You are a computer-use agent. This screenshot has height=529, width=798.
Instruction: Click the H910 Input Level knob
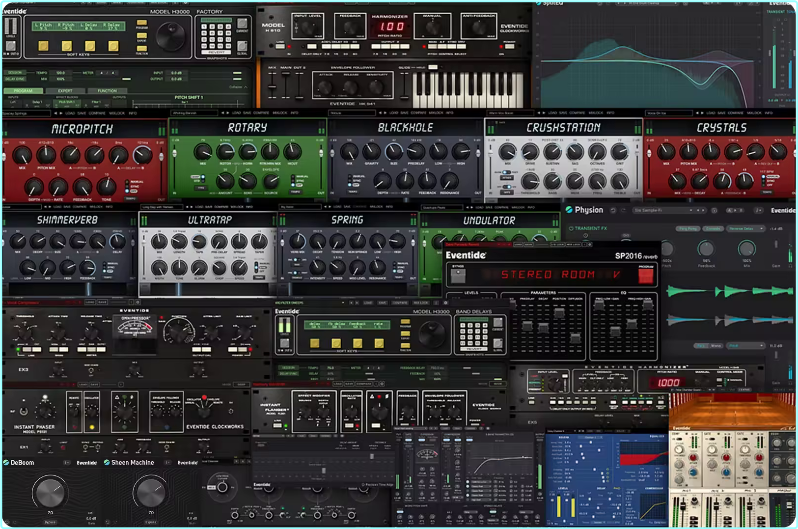coord(307,27)
